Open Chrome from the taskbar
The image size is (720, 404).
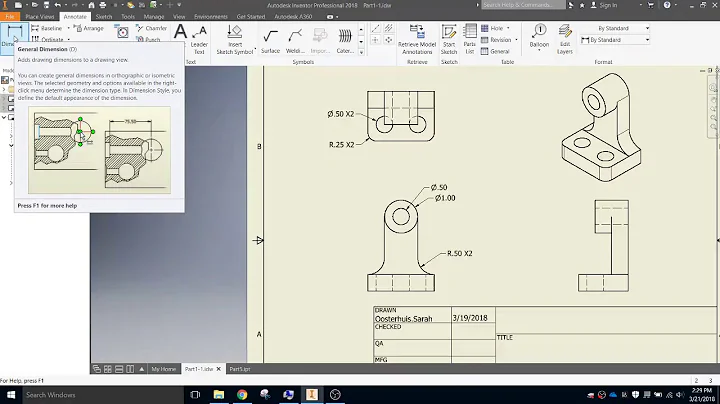(x=242, y=395)
